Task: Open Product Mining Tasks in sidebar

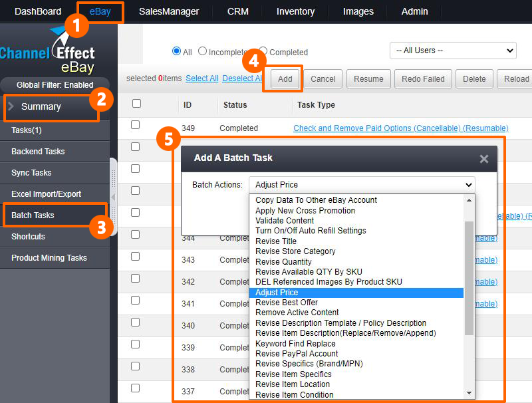Action: coord(55,258)
